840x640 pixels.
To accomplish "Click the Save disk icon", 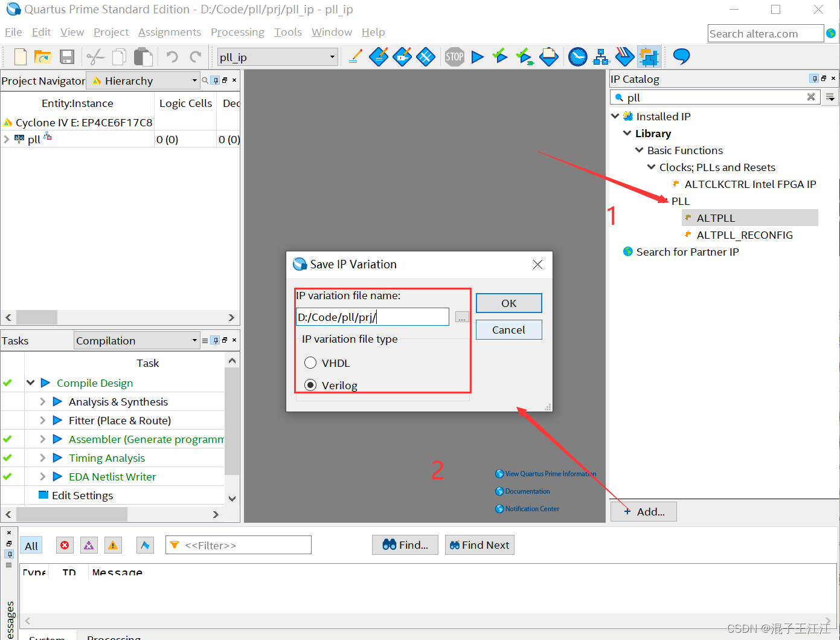I will click(x=66, y=57).
